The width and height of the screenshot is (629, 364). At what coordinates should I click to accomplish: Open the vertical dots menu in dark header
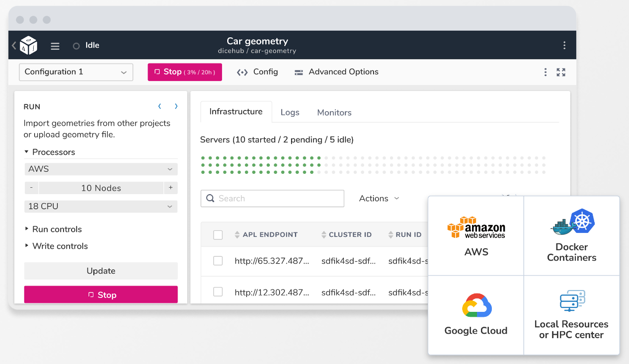tap(564, 45)
